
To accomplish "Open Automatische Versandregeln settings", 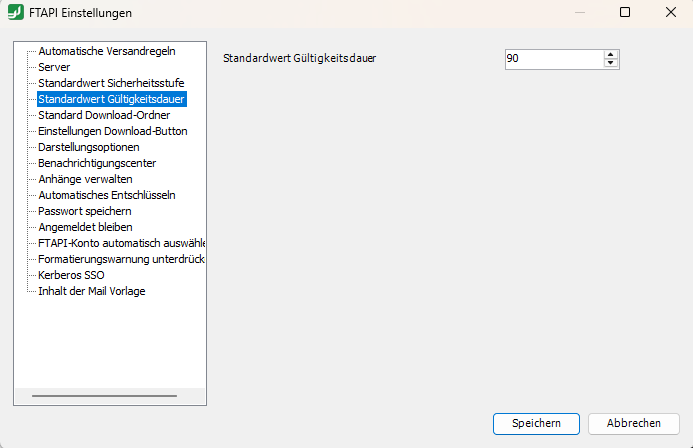I will click(x=107, y=51).
